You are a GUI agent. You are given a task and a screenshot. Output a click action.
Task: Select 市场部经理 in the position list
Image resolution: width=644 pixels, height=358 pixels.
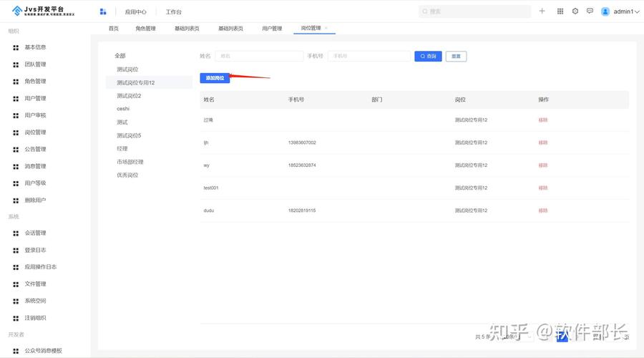(130, 162)
